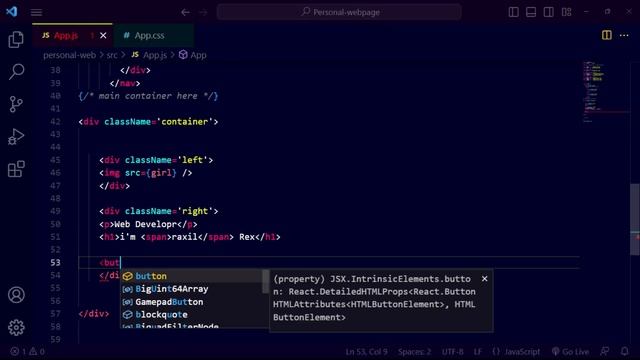Viewport: 640px width, 360px height.
Task: Click the Spaces: 2 indentation status item
Action: coord(414,351)
